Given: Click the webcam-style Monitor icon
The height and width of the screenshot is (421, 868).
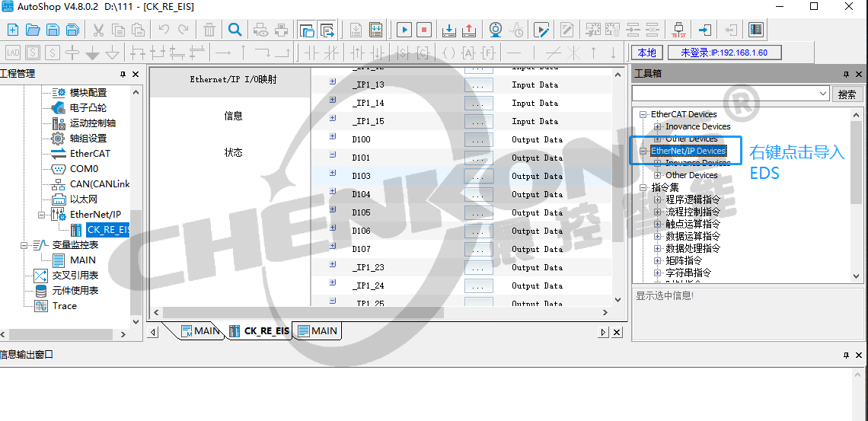Looking at the screenshot, I should [496, 30].
